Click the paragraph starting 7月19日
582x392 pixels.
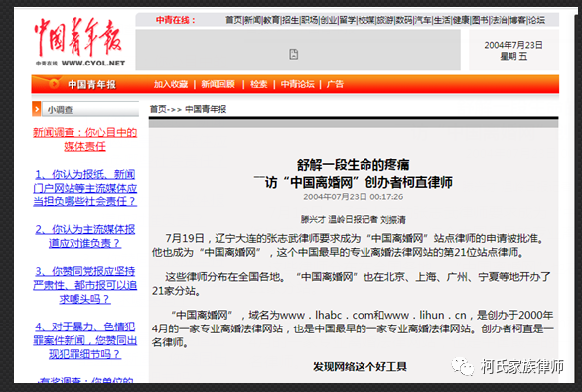(349, 245)
